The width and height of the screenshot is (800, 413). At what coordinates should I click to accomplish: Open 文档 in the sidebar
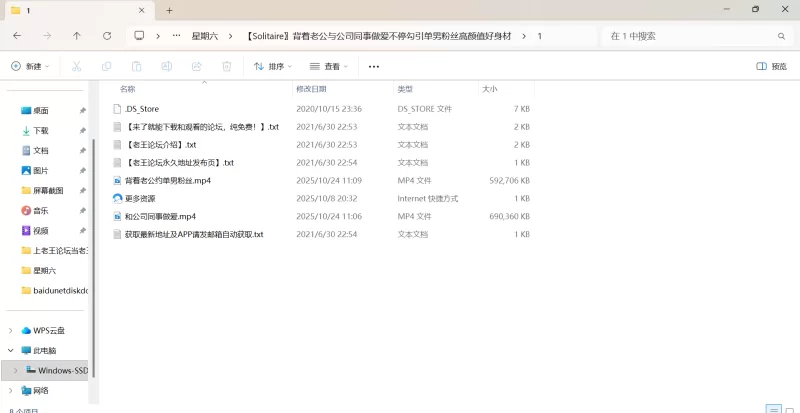[x=41, y=151]
